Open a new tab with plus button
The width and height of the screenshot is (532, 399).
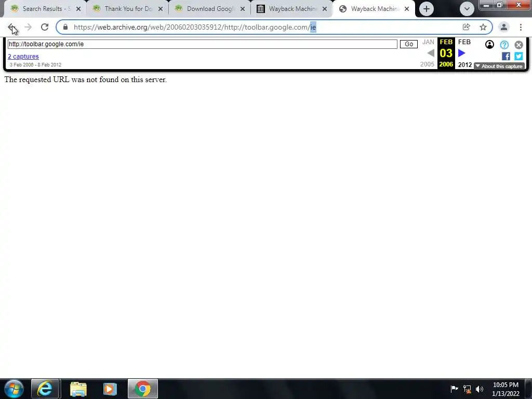pyautogui.click(x=427, y=9)
